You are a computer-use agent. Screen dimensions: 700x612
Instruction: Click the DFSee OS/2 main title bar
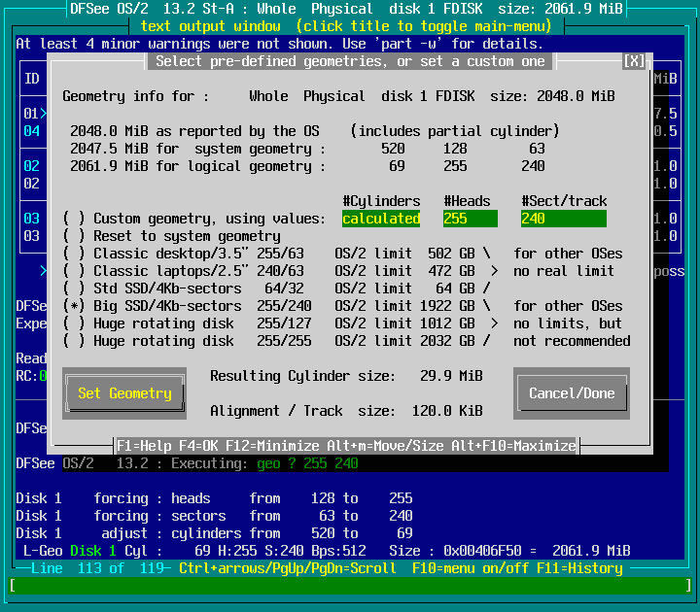pyautogui.click(x=349, y=9)
